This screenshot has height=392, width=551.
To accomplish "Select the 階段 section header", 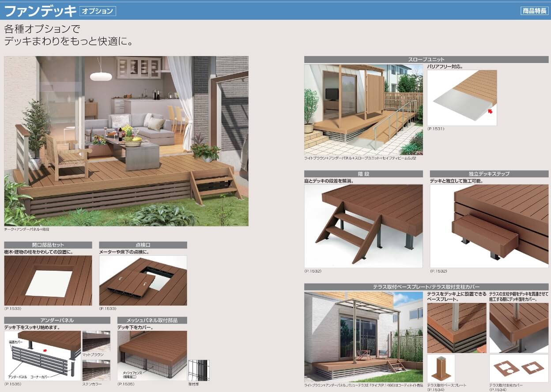I will pyautogui.click(x=363, y=174).
